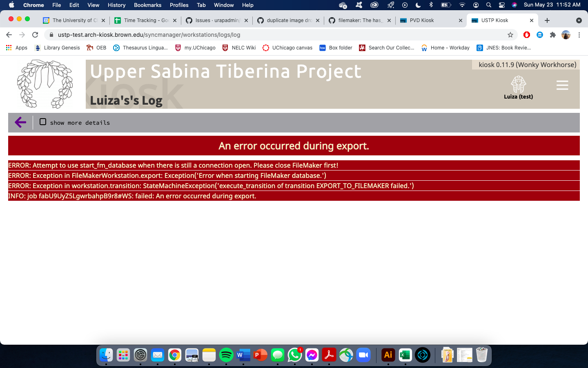Screen dimensions: 588x368
Task: Click the red Opera-style extension icon
Action: point(527,35)
